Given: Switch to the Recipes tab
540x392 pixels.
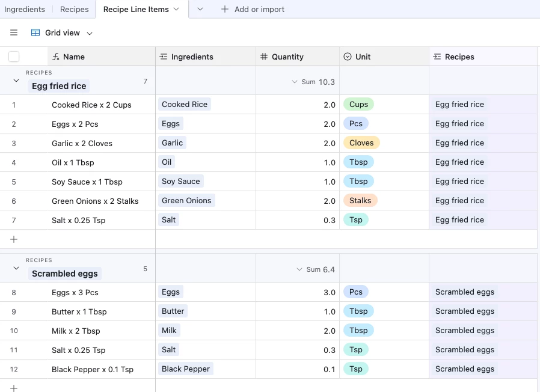Looking at the screenshot, I should pyautogui.click(x=74, y=9).
